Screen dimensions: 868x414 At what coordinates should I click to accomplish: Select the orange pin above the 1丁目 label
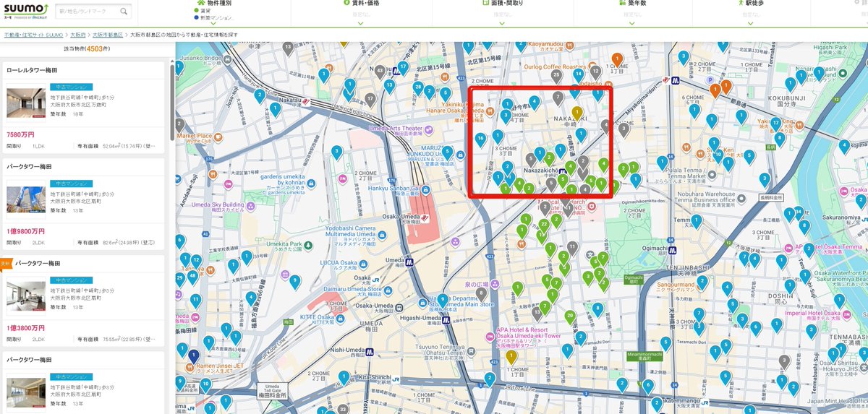coord(617,60)
